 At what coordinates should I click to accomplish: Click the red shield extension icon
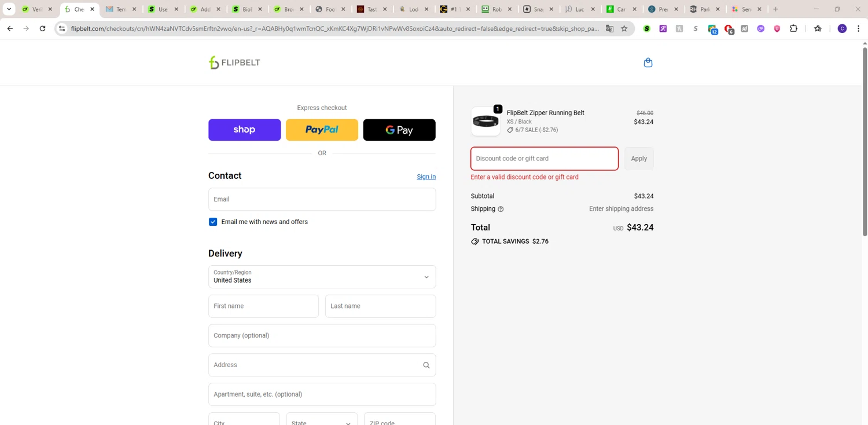coord(777,28)
